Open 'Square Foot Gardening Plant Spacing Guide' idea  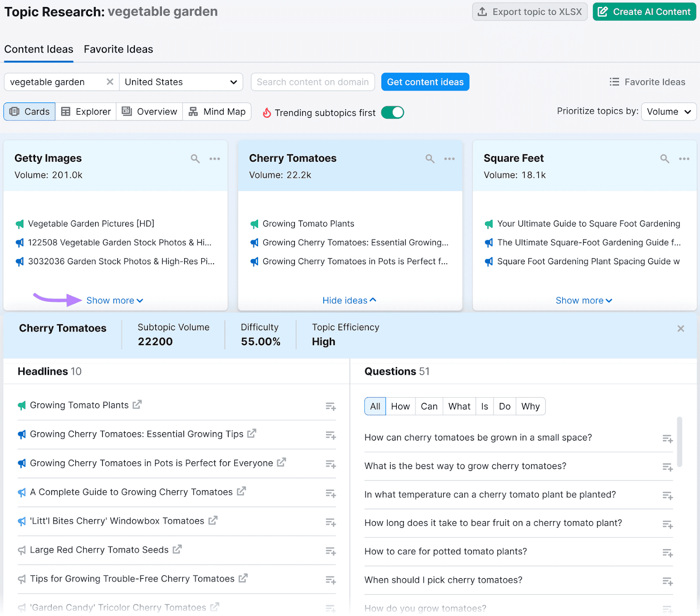588,261
